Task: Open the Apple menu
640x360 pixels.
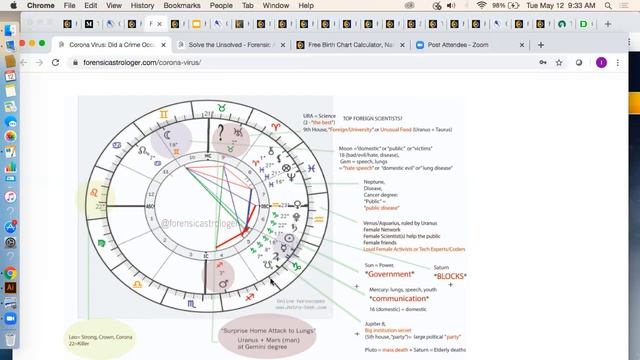Action: 13,5
